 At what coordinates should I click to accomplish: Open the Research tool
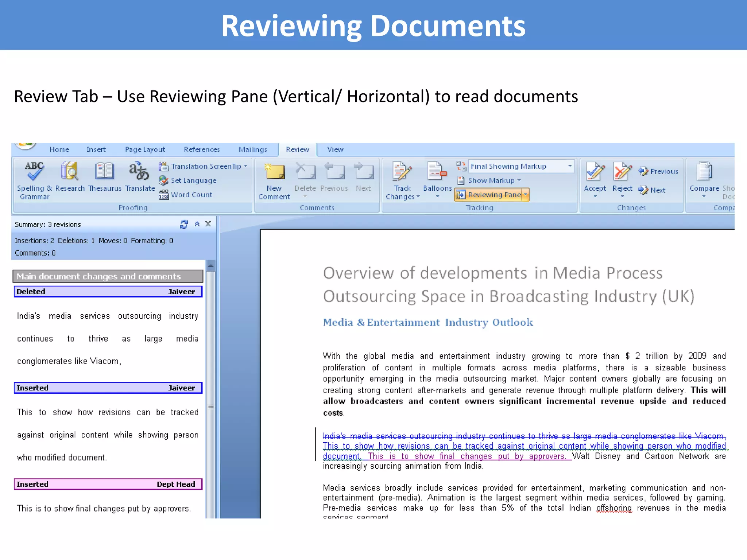pos(70,177)
